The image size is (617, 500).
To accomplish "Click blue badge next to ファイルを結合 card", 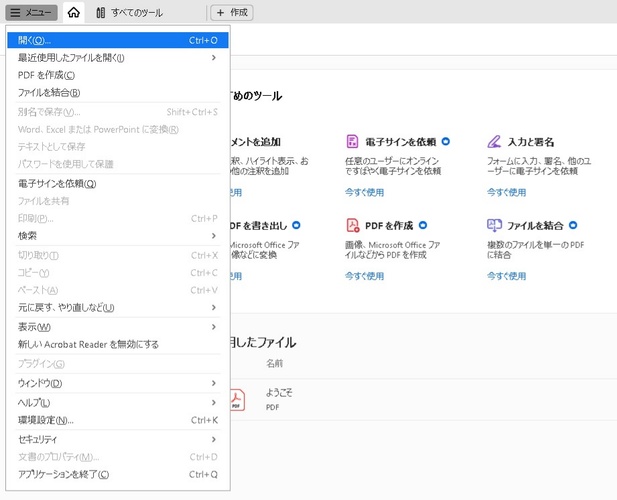I will (573, 225).
